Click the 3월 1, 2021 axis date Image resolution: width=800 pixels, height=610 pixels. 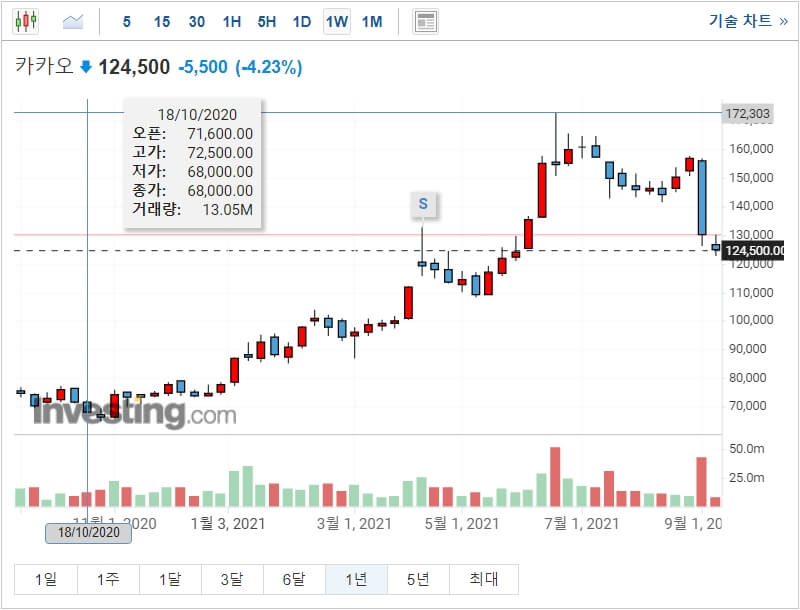tap(354, 523)
